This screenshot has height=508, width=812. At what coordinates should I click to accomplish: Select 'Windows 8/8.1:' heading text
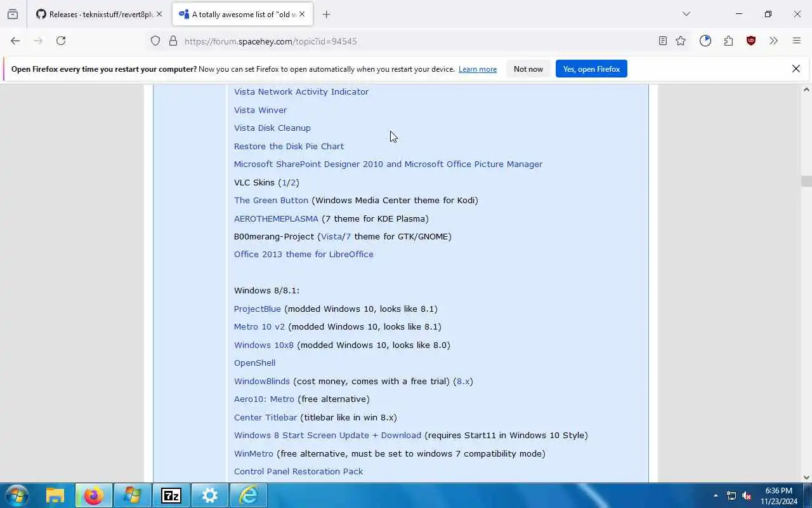click(x=266, y=290)
